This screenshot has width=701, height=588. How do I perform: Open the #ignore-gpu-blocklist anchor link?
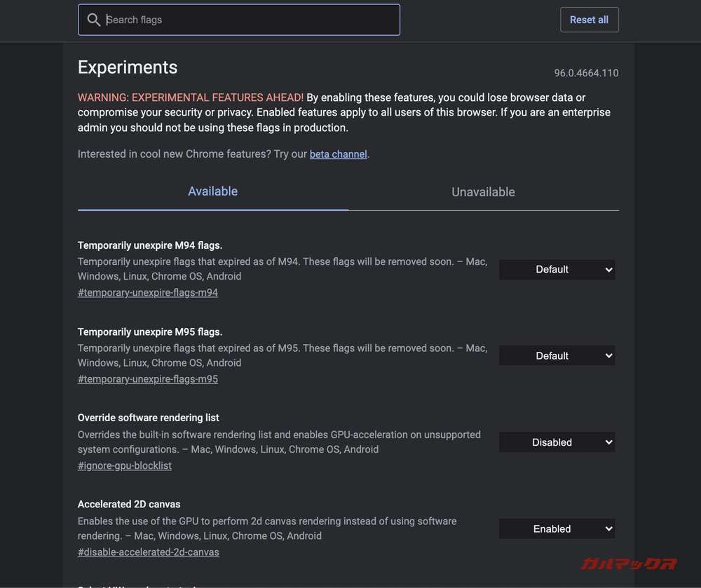(125, 465)
